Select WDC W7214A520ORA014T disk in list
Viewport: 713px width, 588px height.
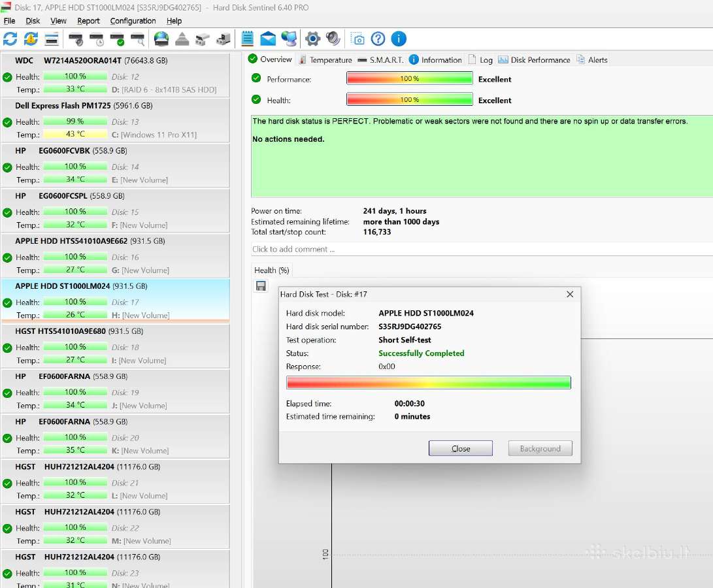click(116, 74)
